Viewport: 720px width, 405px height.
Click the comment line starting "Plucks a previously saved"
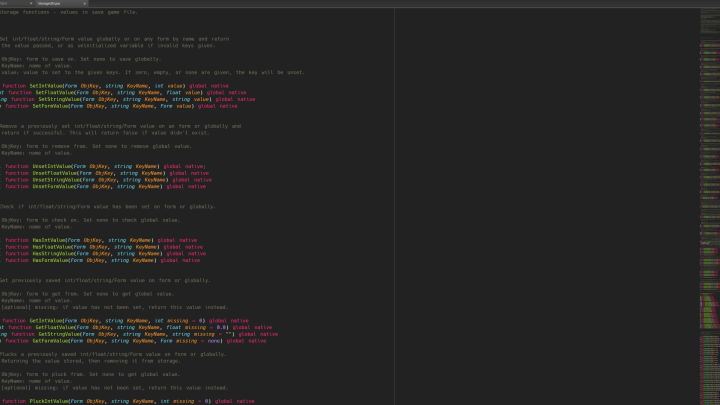click(x=113, y=354)
